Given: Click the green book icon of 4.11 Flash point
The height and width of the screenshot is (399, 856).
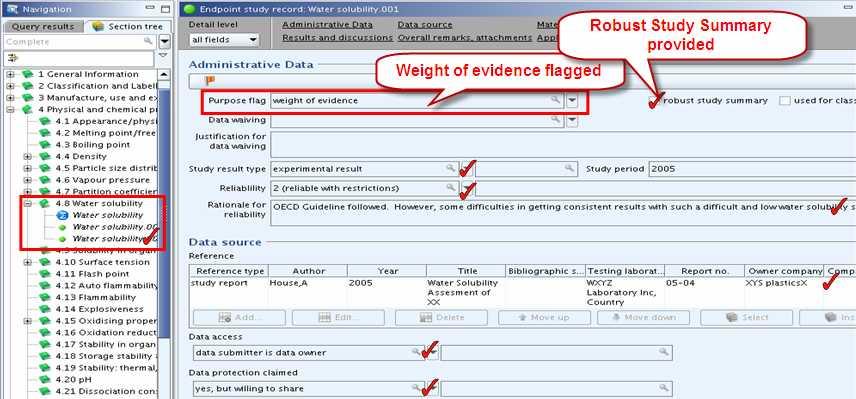Looking at the screenshot, I should pos(45,274).
